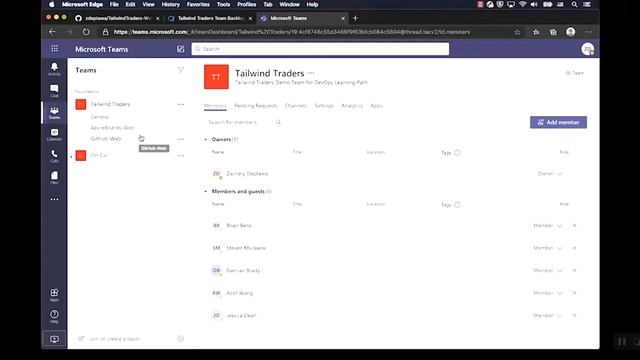
Task: Click the download desktop app icon
Action: pyautogui.click(x=54, y=339)
